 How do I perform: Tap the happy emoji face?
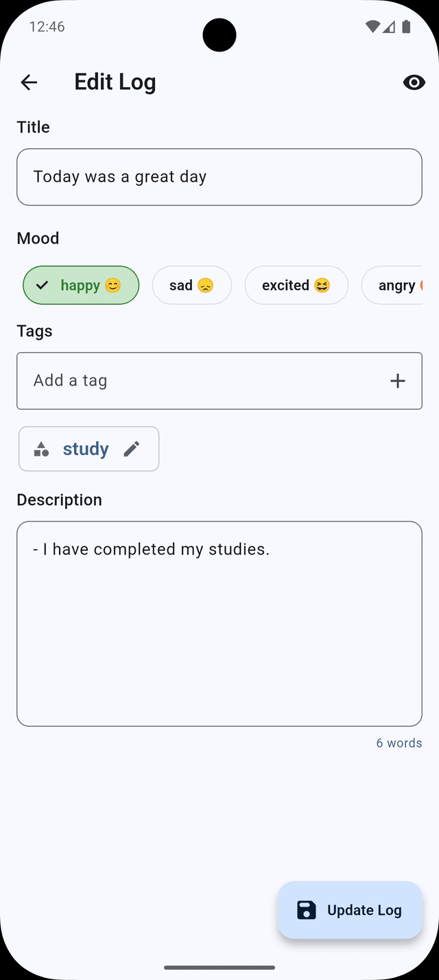(x=113, y=285)
